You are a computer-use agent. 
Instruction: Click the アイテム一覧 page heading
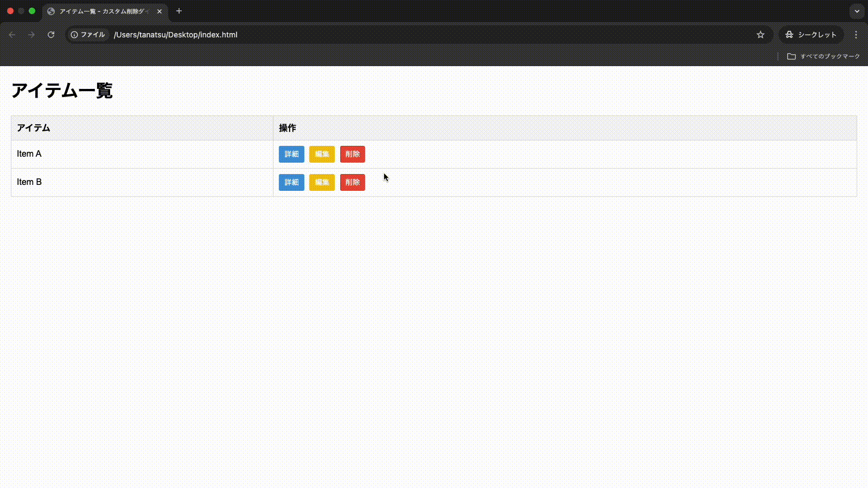[62, 91]
